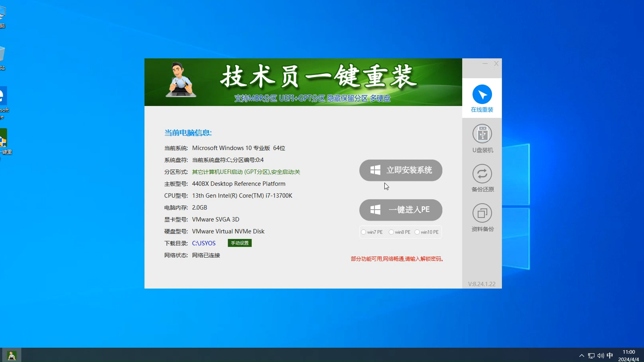Toggle the 中 input method indicator
Image resolution: width=644 pixels, height=362 pixels.
click(x=610, y=356)
